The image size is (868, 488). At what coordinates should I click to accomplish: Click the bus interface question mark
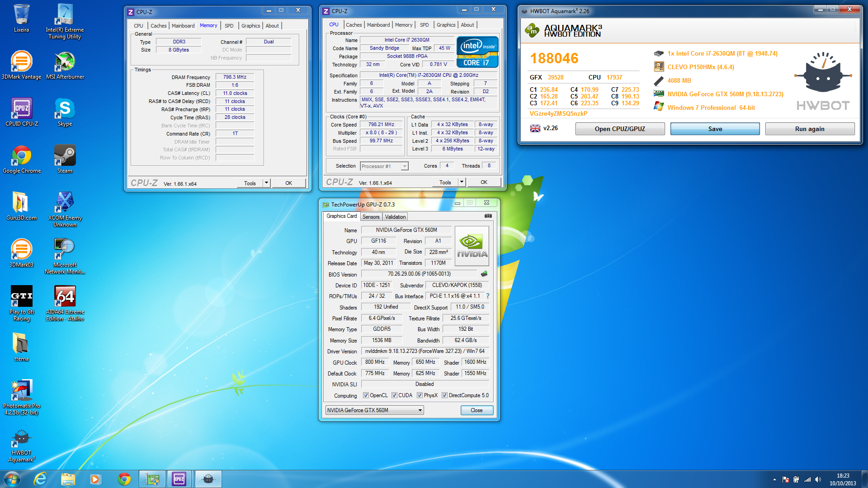(488, 296)
